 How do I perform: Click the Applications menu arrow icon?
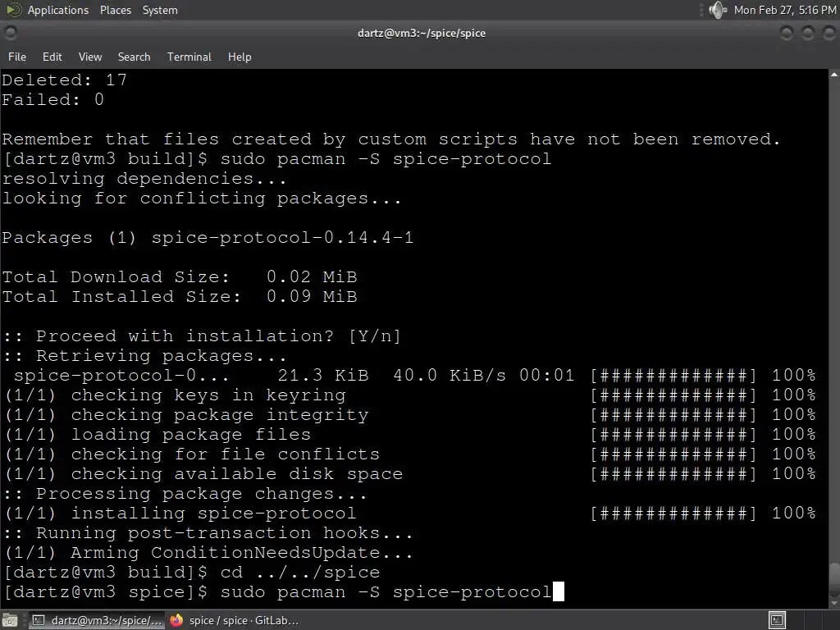click(13, 10)
